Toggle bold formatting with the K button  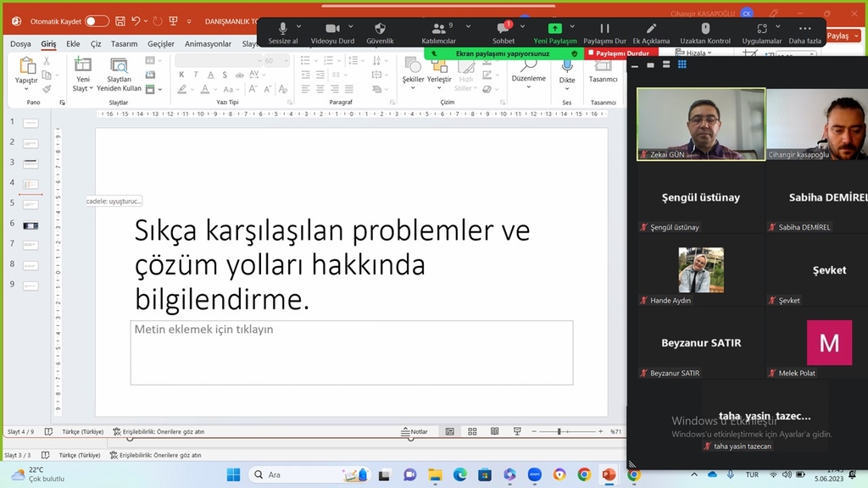(x=181, y=75)
